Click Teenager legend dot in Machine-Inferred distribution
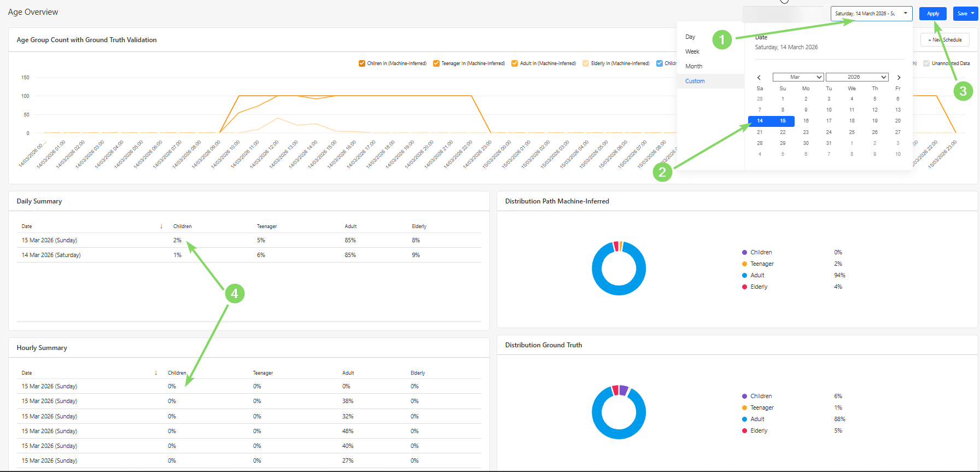This screenshot has width=980, height=472. [x=744, y=264]
